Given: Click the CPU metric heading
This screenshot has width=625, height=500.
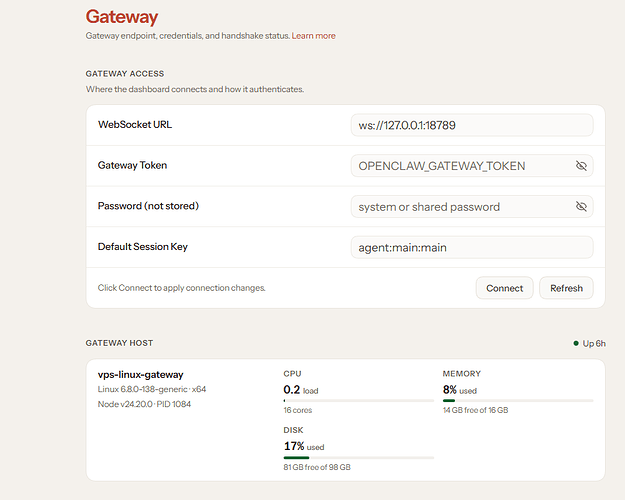Looking at the screenshot, I should point(292,374).
